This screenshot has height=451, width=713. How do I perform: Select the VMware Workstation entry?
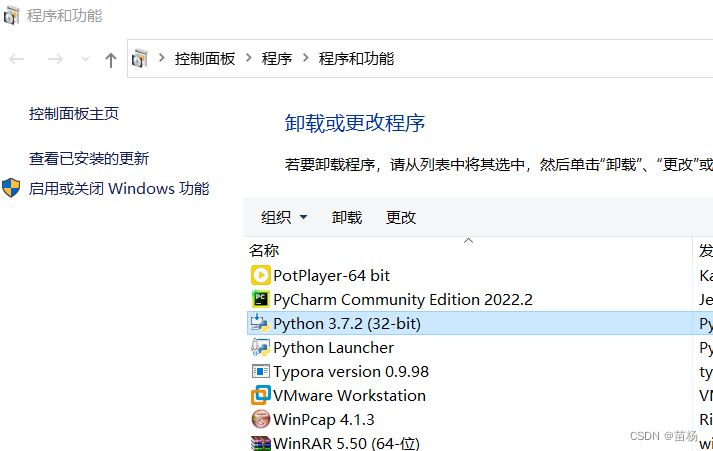480,395
